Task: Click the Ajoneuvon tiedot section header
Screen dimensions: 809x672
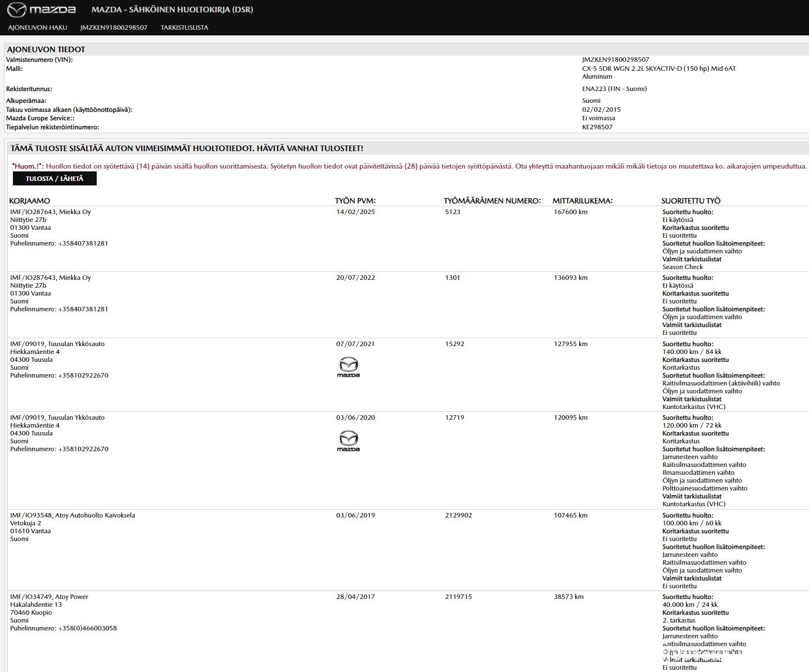Action: (x=46, y=49)
